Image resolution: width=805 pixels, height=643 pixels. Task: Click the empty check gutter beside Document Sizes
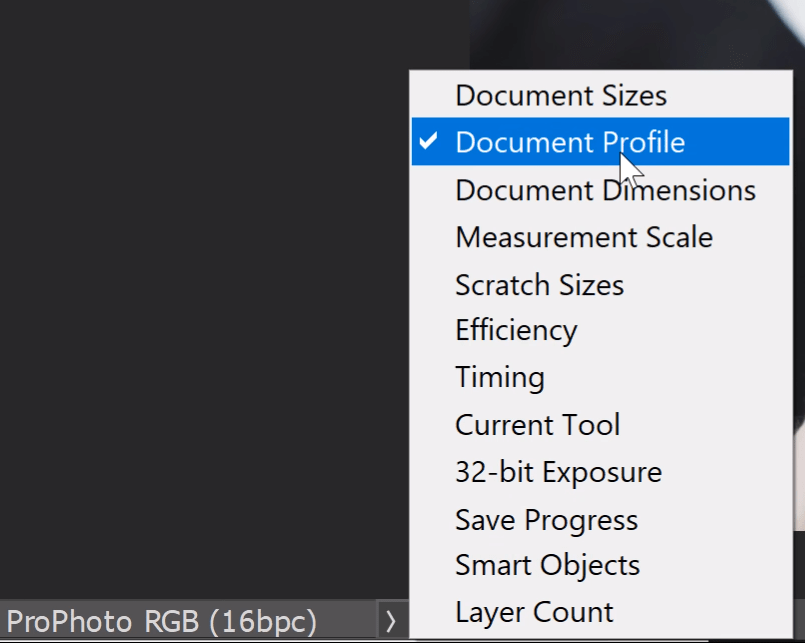click(429, 96)
